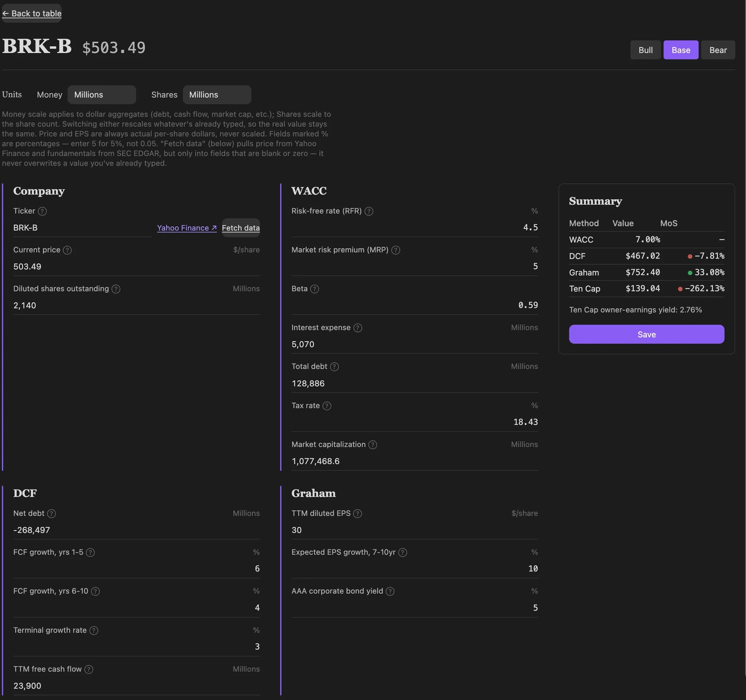Click the Beta help icon
The height and width of the screenshot is (700, 746).
[x=314, y=289]
